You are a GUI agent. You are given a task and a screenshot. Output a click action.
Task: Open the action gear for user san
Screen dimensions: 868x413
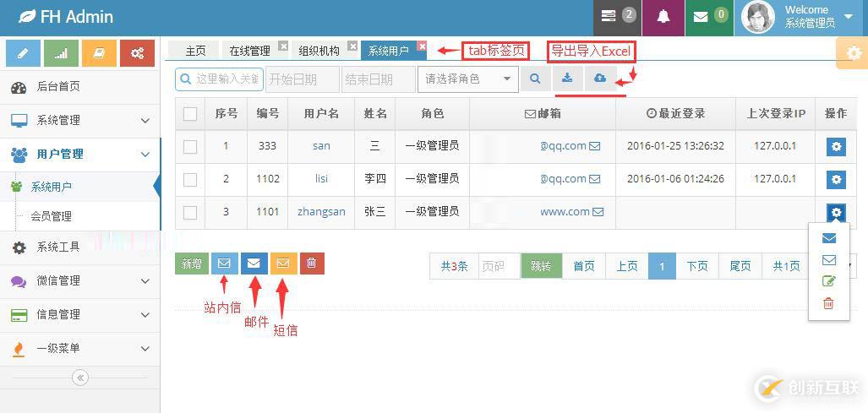(x=836, y=146)
